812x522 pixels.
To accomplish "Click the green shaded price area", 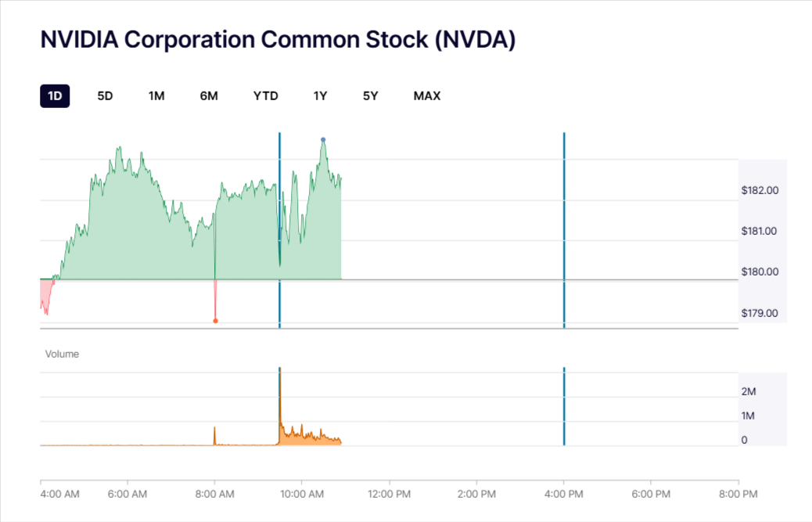I will point(141,235).
